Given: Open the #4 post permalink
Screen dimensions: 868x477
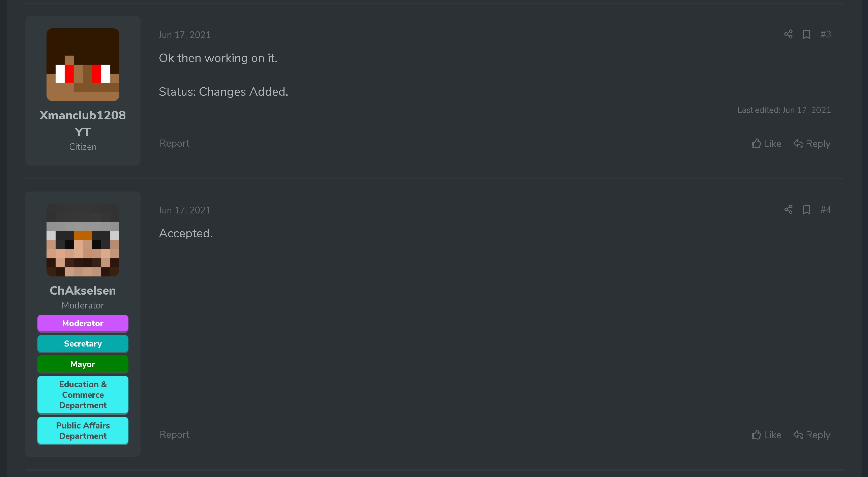Looking at the screenshot, I should coord(826,209).
